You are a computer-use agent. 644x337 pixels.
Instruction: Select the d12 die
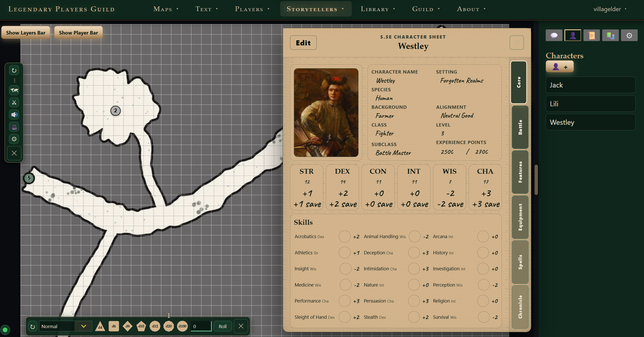point(155,326)
